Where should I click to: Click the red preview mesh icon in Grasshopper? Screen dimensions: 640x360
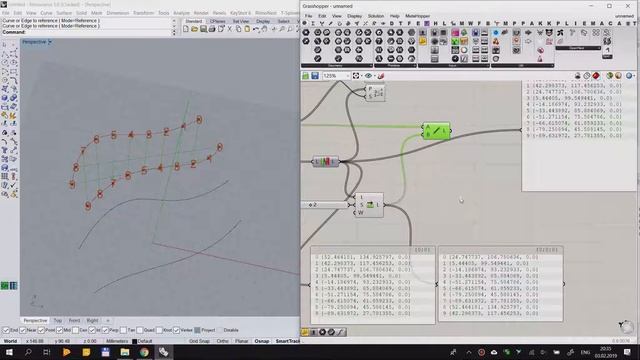click(596, 76)
